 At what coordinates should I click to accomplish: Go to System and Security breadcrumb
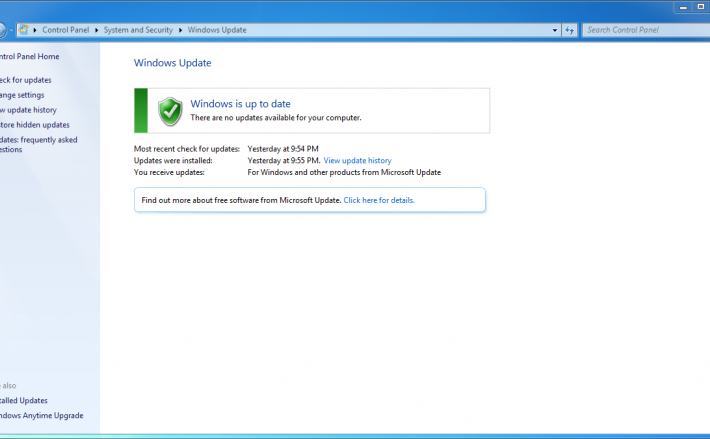pyautogui.click(x=138, y=30)
